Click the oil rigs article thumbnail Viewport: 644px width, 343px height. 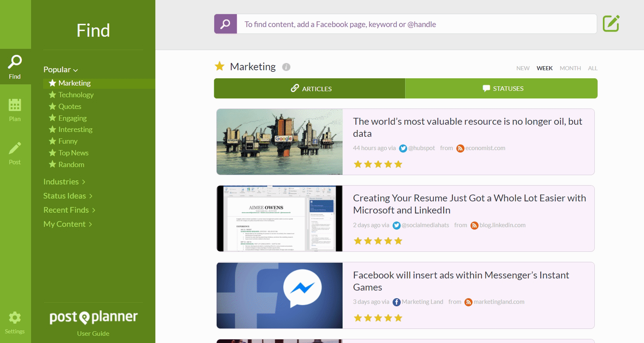280,142
